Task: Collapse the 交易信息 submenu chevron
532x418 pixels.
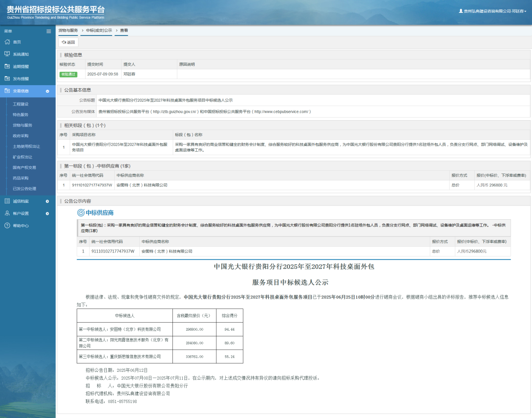Action: [x=48, y=91]
